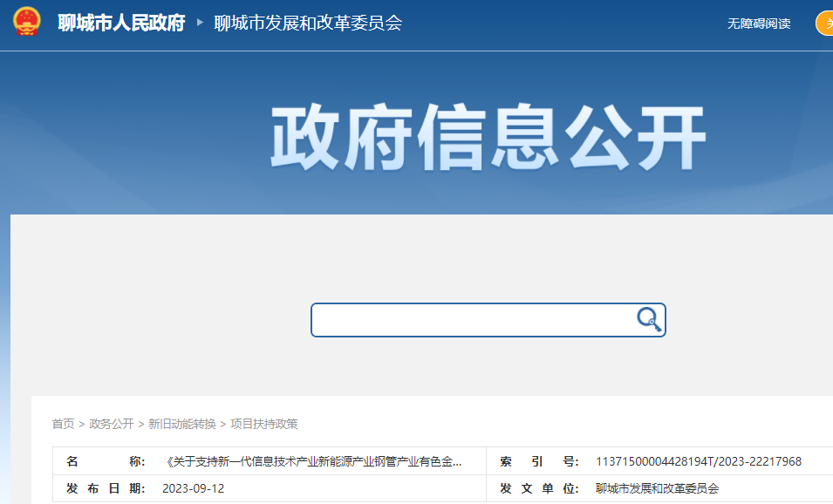Click the 发布日期 field label

105,488
